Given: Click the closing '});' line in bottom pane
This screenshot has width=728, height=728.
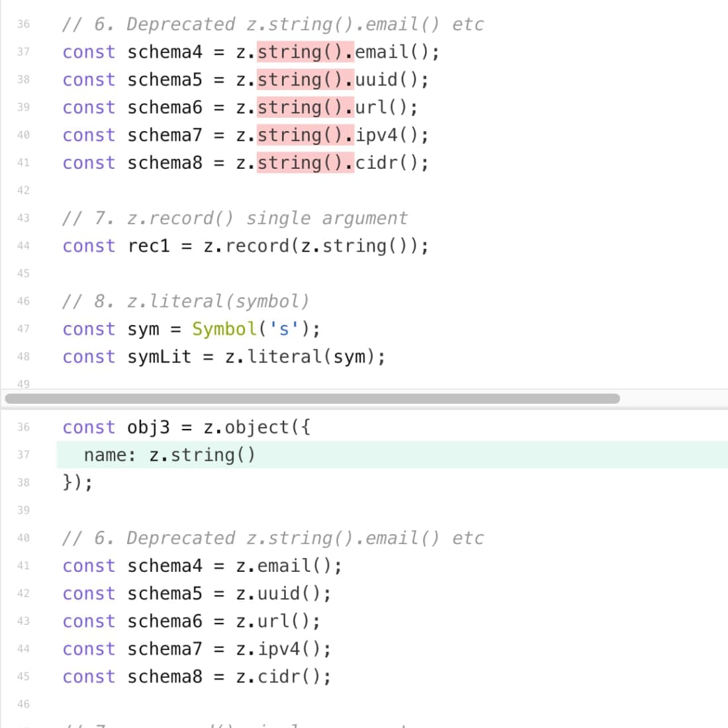Looking at the screenshot, I should [x=77, y=483].
